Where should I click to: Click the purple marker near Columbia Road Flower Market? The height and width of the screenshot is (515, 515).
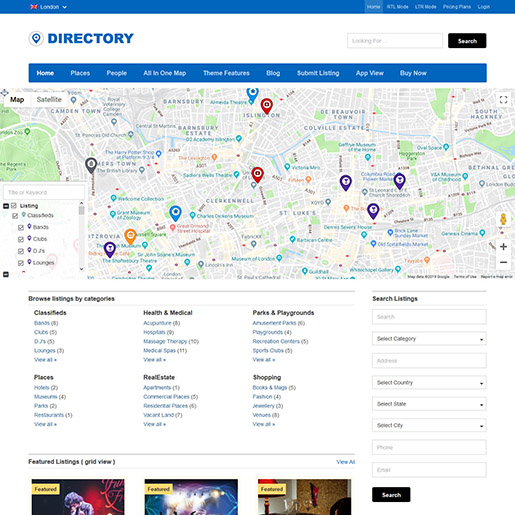(x=399, y=182)
